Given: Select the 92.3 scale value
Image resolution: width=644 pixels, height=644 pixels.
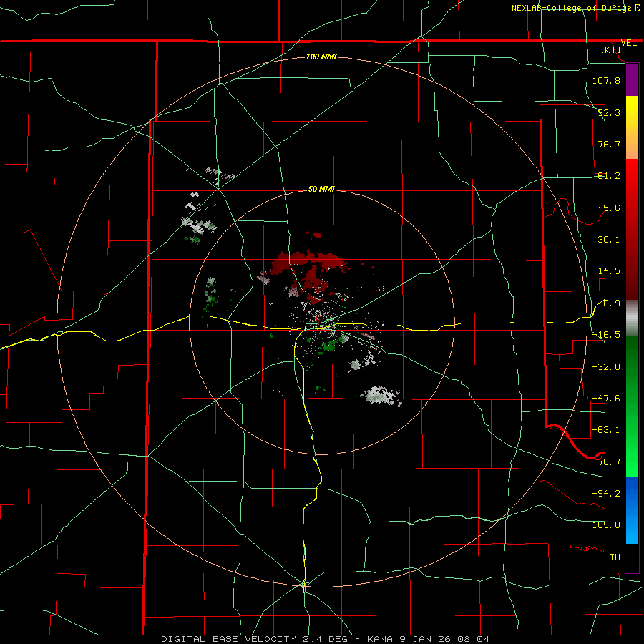Looking at the screenshot, I should point(609,112).
